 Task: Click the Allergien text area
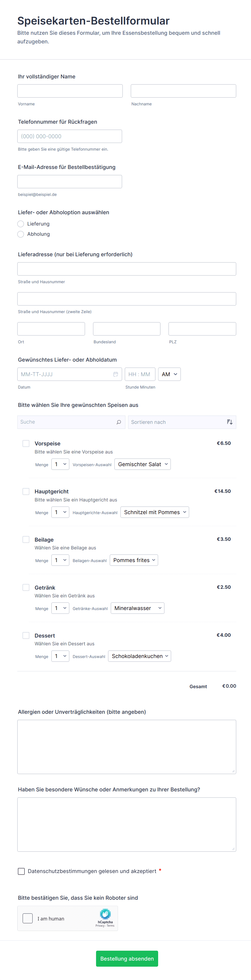pyautogui.click(x=127, y=746)
